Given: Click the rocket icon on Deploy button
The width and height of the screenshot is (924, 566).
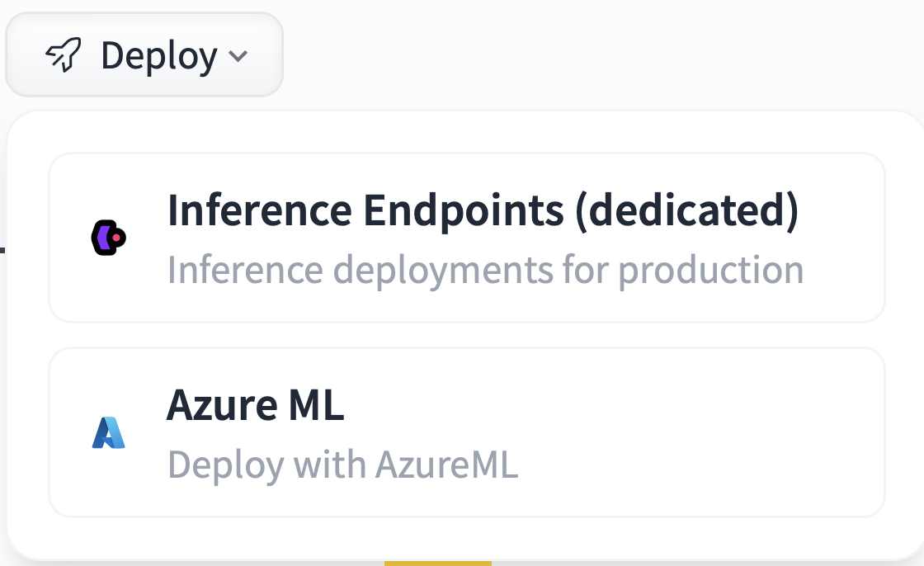Looking at the screenshot, I should coord(64,56).
